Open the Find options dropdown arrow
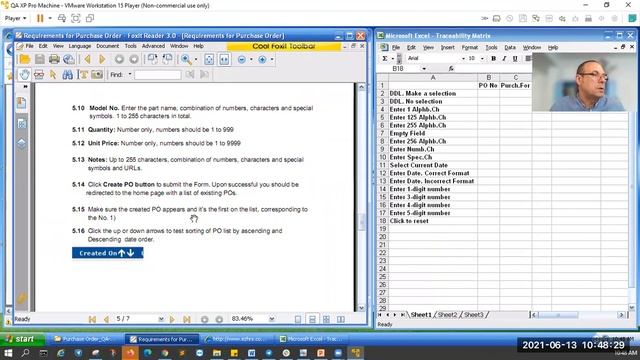The image size is (640, 360). (130, 74)
